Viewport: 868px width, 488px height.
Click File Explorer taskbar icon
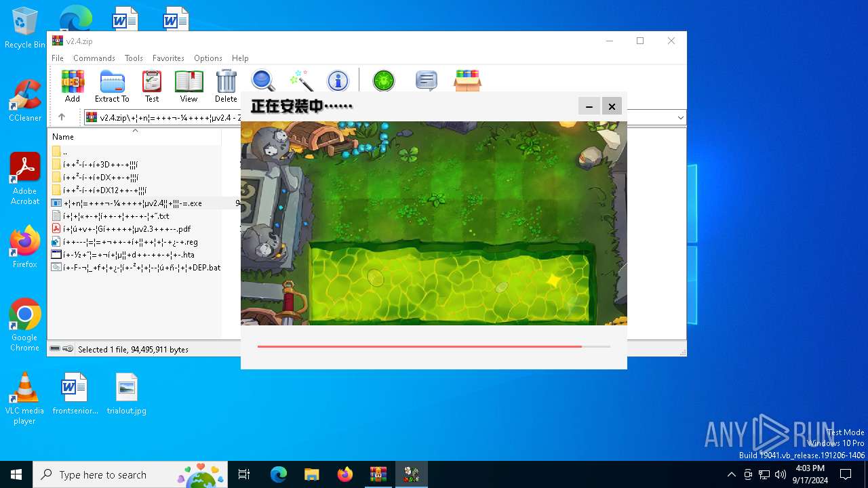pos(311,474)
